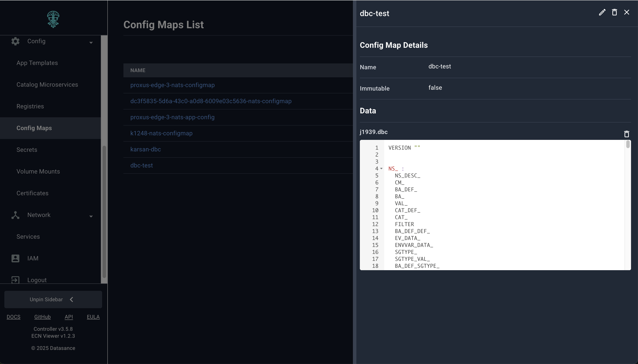
Task: Click the Logout exit icon
Action: (15, 280)
